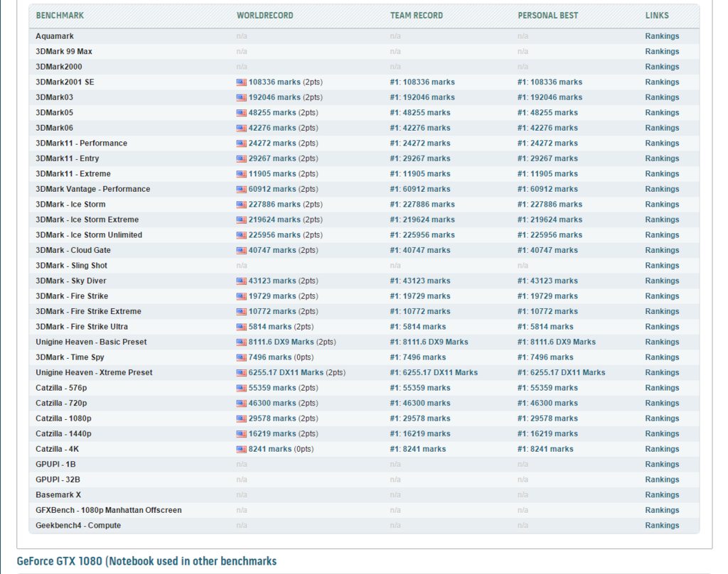Open the 19729 marks world record score
The width and height of the screenshot is (728, 574).
click(272, 296)
